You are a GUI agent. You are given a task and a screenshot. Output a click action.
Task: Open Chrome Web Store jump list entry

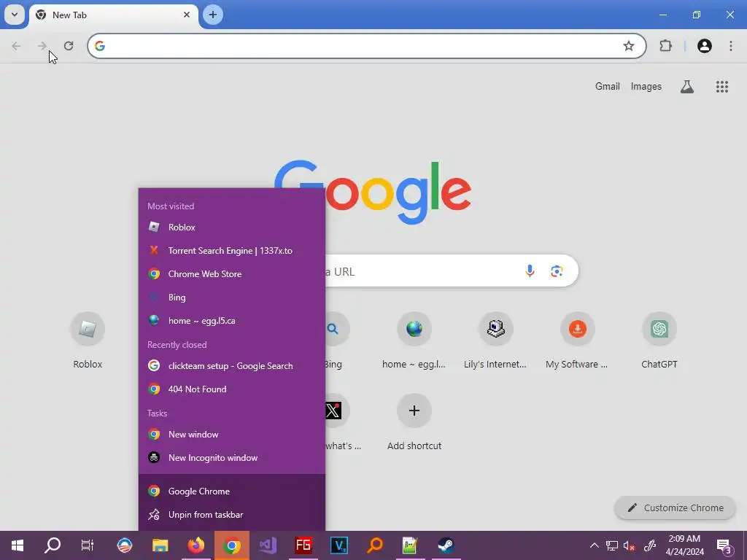[x=232, y=274]
